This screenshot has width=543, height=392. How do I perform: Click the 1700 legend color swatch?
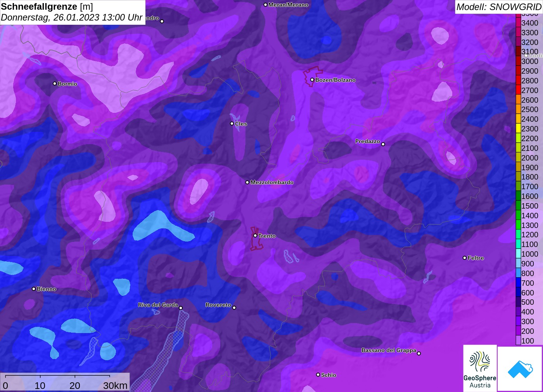[x=518, y=187]
